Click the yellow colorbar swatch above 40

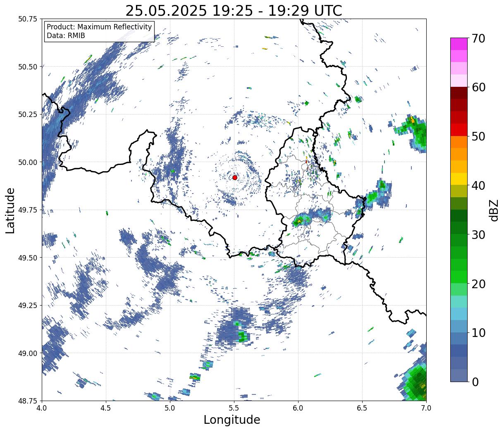tap(459, 179)
